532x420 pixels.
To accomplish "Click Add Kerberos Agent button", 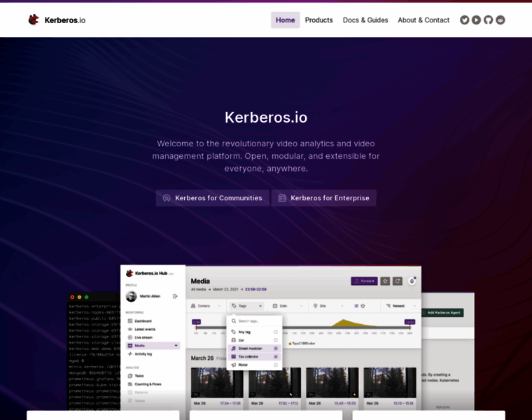I will [x=442, y=312].
